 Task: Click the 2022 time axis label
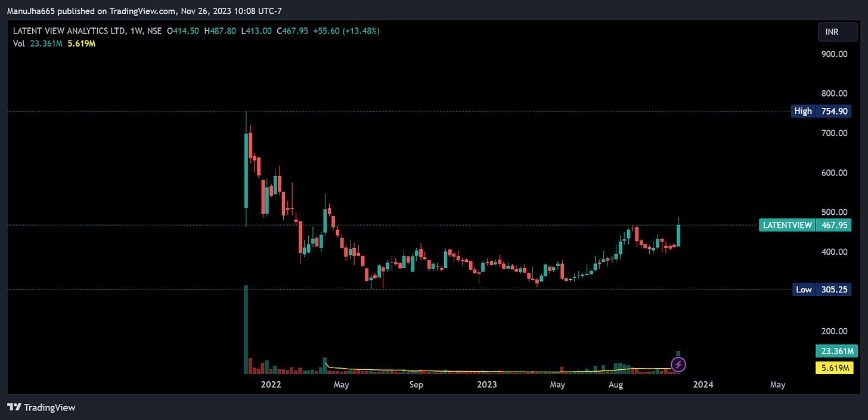[x=271, y=385]
